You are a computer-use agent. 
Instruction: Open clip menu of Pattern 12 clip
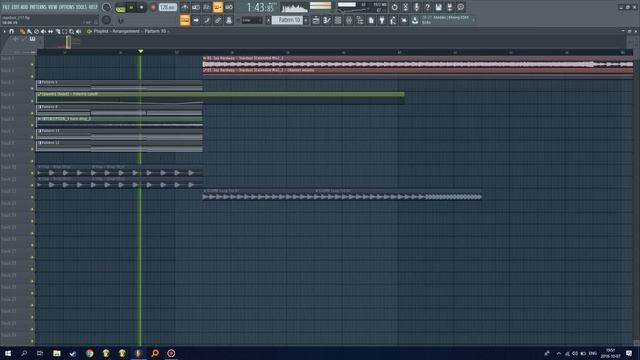click(40, 143)
